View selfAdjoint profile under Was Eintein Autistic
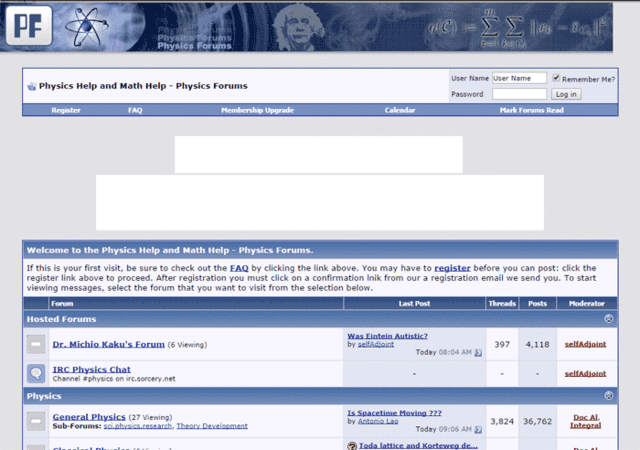Screen dimensions: 640x450 376,344
